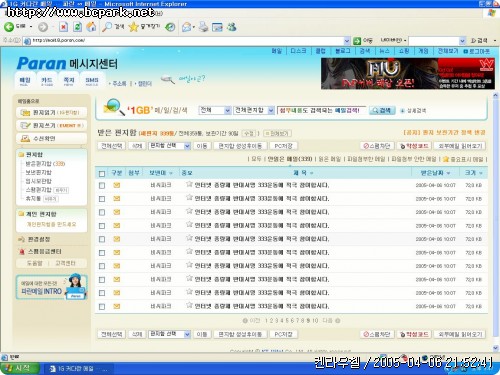This screenshot has width=500, height=375.
Task: Open 환경설정 settings in sidebar
Action: click(39, 239)
